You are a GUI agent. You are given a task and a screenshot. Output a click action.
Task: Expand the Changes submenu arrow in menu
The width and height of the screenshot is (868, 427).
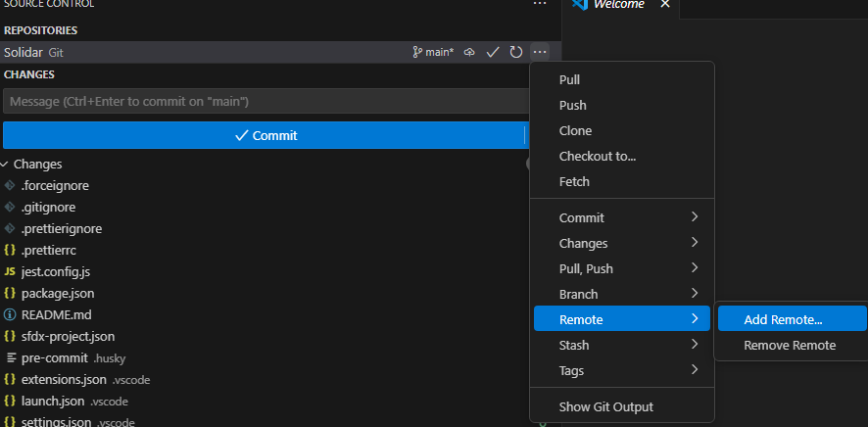point(695,242)
